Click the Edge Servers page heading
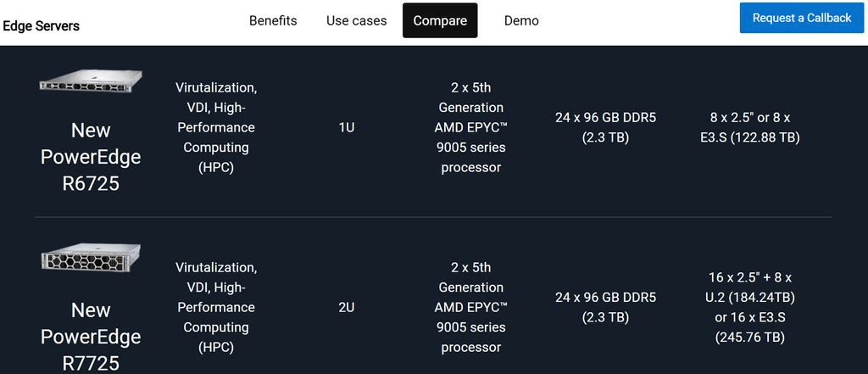868x374 pixels. click(41, 25)
